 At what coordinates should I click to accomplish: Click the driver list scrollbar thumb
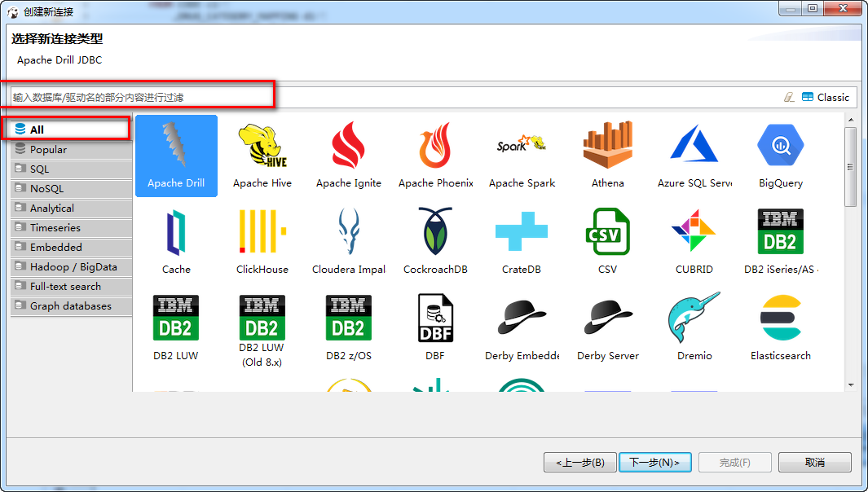click(x=850, y=167)
